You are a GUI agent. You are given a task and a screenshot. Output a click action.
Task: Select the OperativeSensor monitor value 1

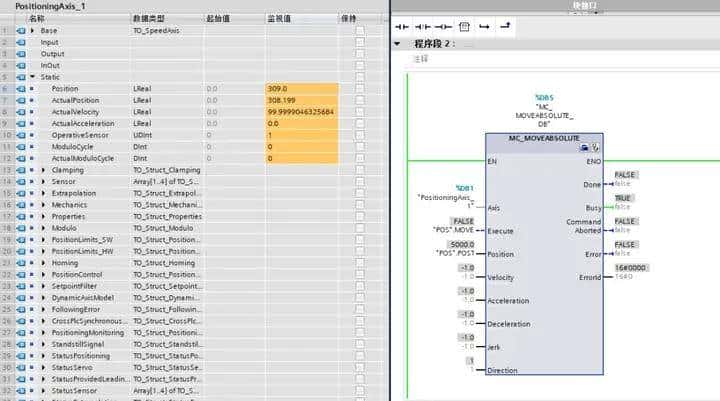(x=302, y=135)
